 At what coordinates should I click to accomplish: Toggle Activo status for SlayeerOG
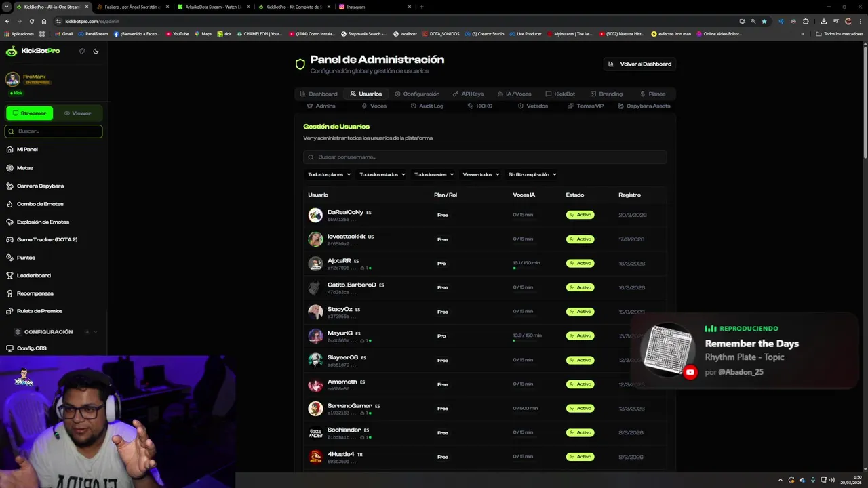coord(580,360)
